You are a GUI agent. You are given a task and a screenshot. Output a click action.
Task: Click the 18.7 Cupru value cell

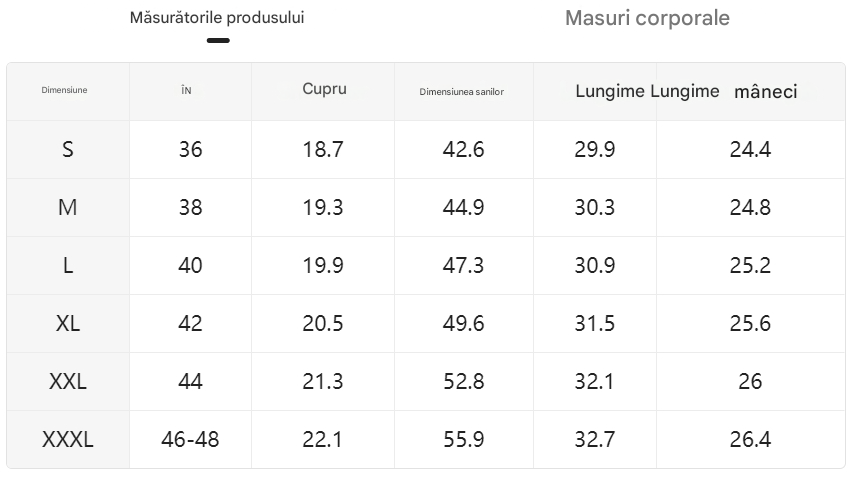pos(323,150)
